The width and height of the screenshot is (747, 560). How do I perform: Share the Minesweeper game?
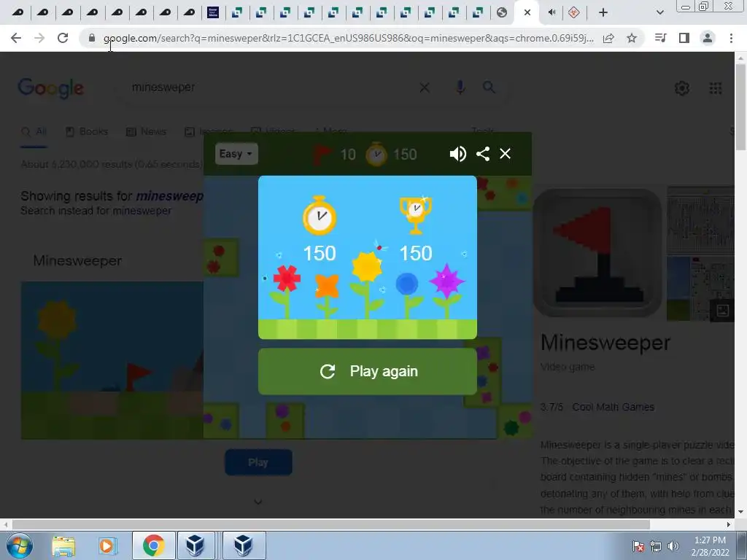pos(483,154)
